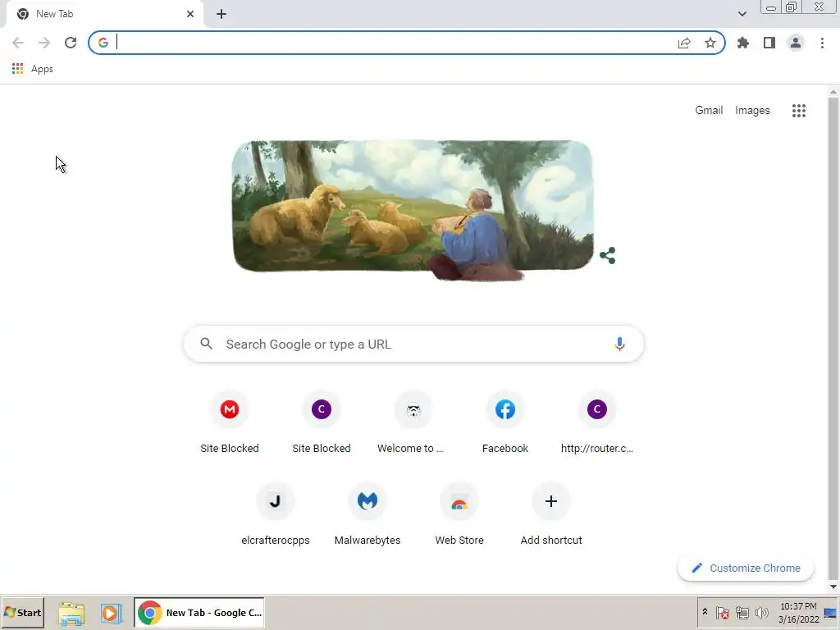The height and width of the screenshot is (630, 840).
Task: Click the Customize Chrome button
Action: click(x=745, y=568)
